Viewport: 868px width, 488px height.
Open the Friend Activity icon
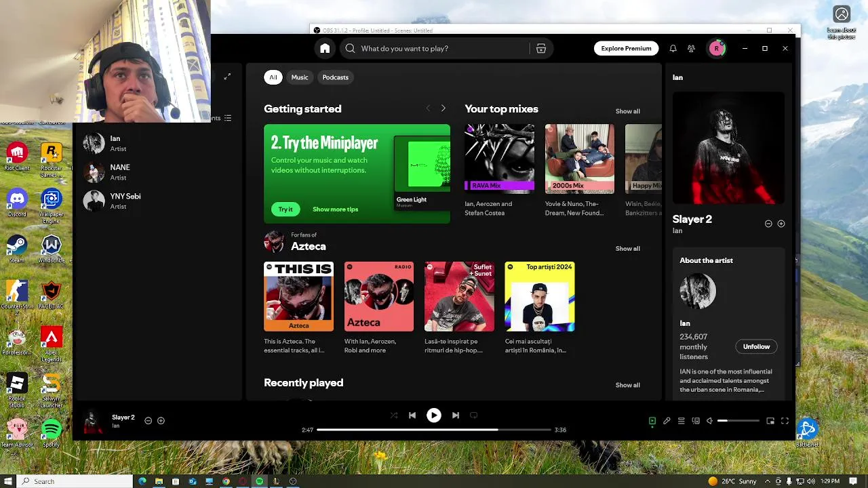click(691, 48)
